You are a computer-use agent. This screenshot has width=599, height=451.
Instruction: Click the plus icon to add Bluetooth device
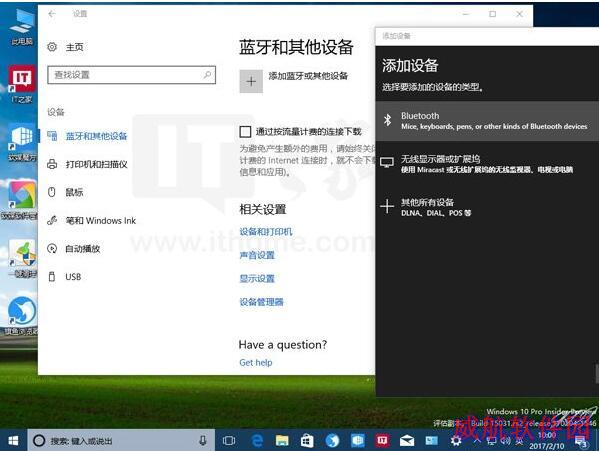[x=251, y=81]
